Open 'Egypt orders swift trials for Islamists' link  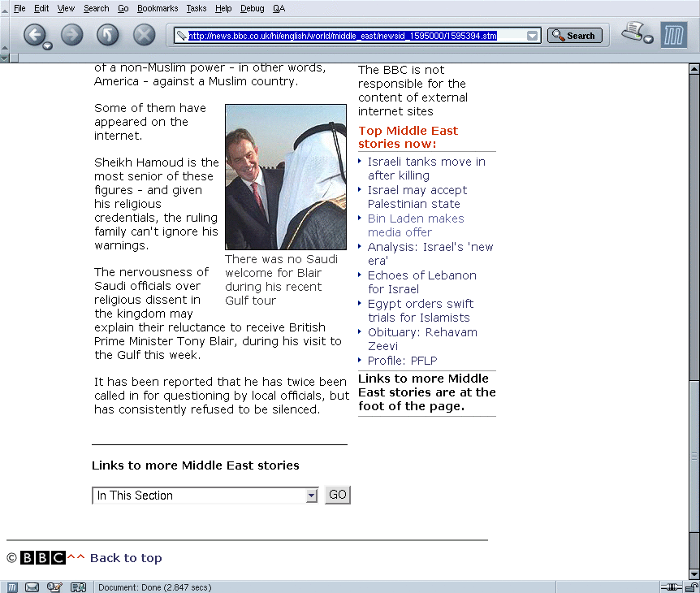point(421,310)
